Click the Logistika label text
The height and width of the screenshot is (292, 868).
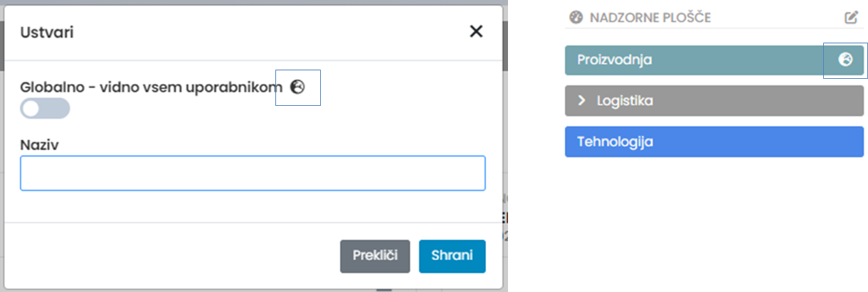coord(625,101)
